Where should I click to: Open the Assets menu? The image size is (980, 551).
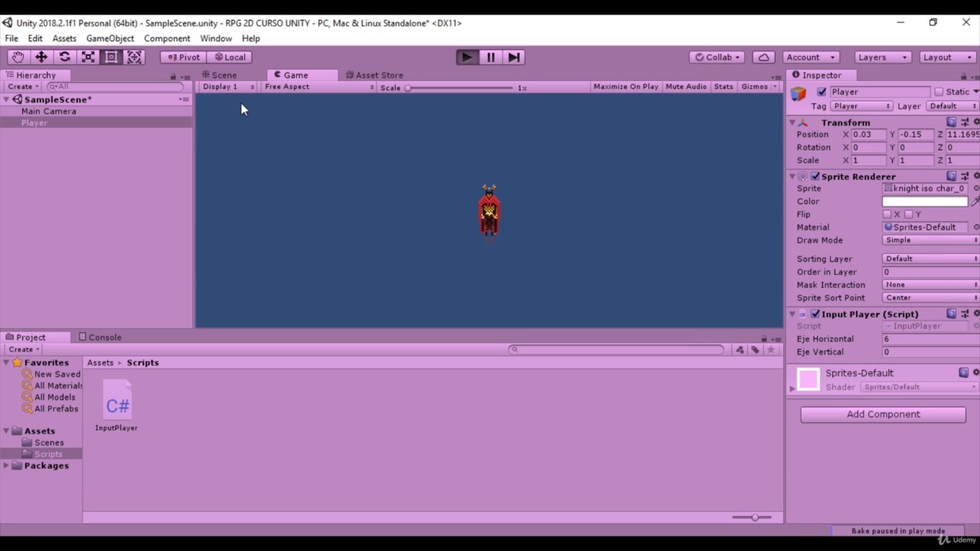(64, 38)
